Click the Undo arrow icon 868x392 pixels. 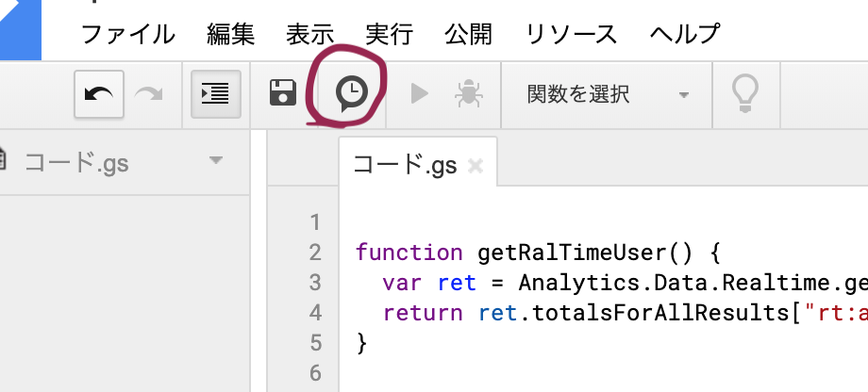99,93
